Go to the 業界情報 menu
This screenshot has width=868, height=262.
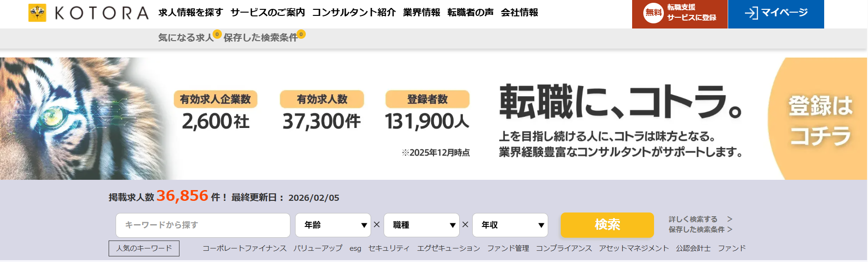[421, 13]
